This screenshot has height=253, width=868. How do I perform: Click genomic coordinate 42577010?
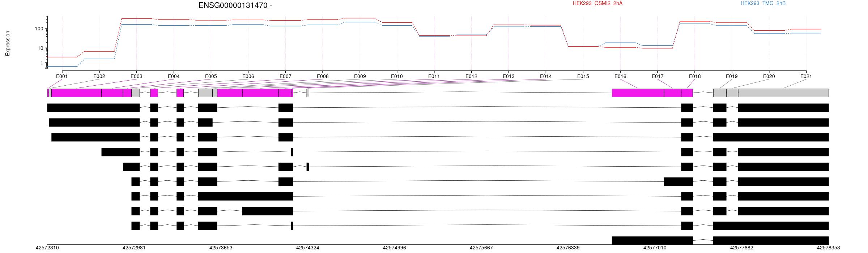655,248
